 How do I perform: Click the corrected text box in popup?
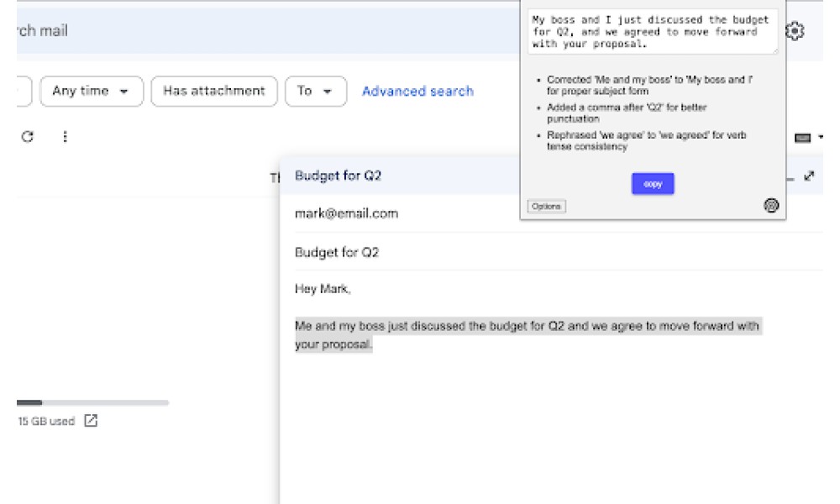point(653,32)
